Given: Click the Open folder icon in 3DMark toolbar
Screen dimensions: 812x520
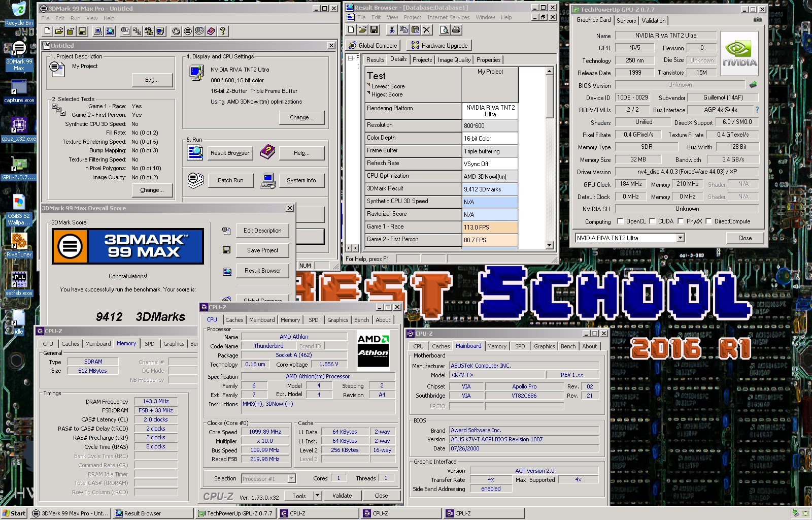Looking at the screenshot, I should [x=59, y=31].
